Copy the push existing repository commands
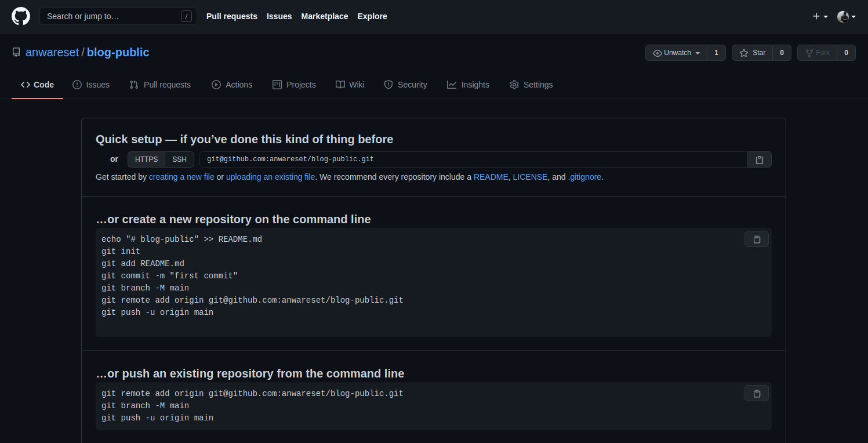 click(756, 393)
